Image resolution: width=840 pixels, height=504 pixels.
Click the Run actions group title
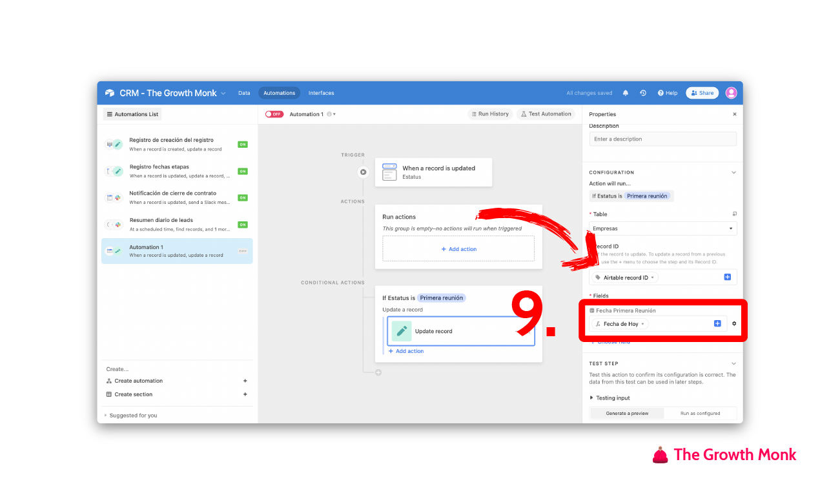(x=399, y=217)
